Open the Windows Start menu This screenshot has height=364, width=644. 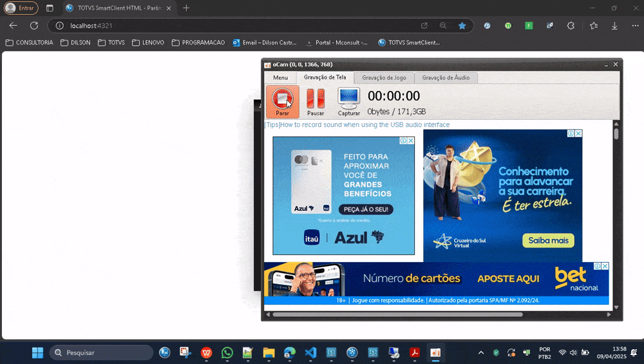(37, 352)
